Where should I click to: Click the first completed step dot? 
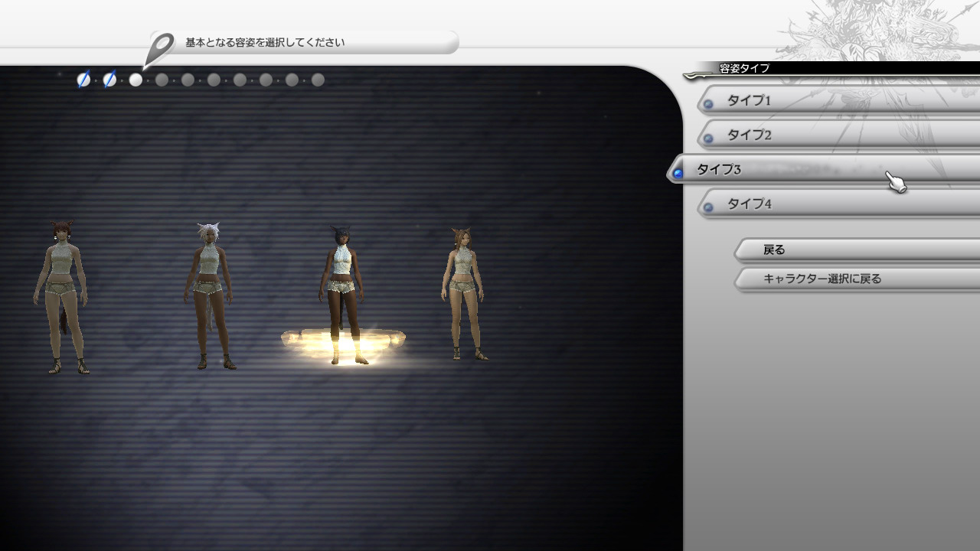tap(83, 80)
